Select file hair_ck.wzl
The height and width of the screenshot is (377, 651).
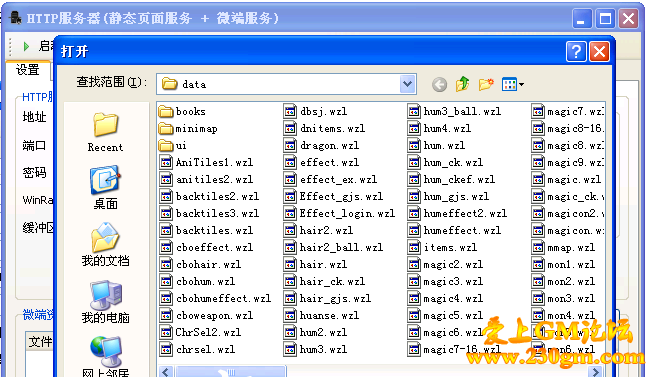click(x=325, y=282)
